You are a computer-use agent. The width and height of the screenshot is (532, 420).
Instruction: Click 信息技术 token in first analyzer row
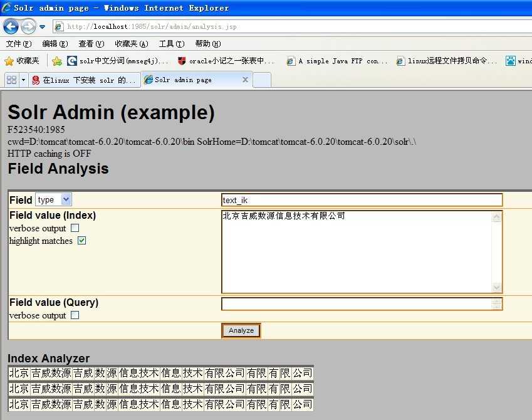[x=139, y=373]
